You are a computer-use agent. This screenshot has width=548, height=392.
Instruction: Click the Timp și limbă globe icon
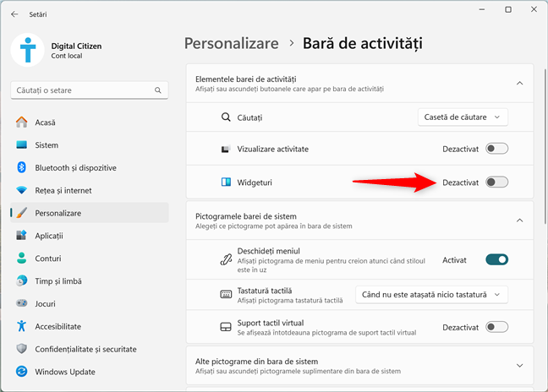point(22,281)
